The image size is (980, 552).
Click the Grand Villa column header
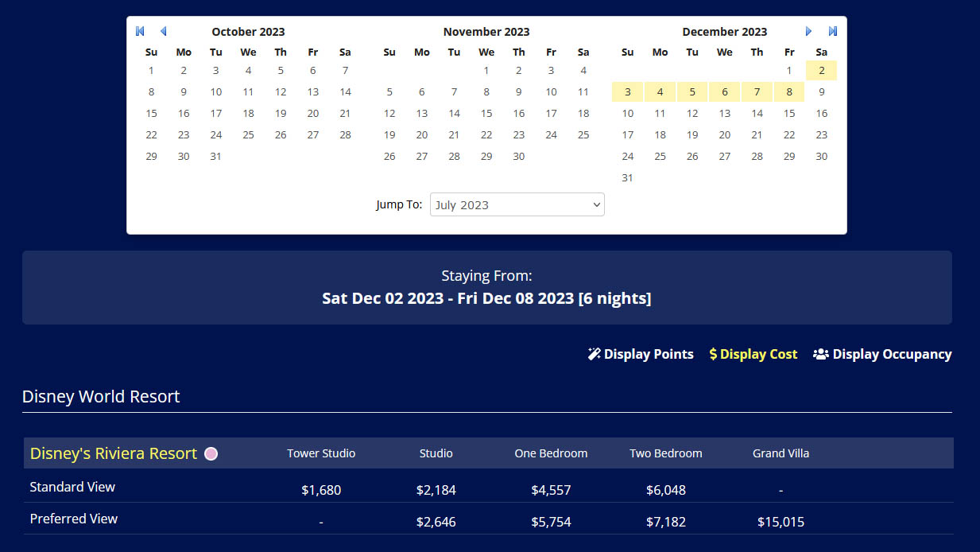[x=781, y=453]
